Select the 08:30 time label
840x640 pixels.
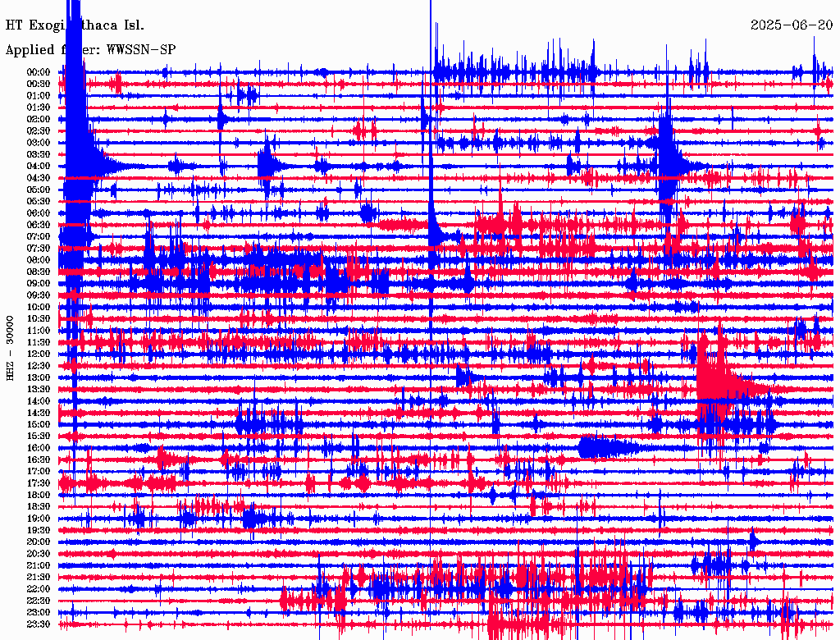point(39,272)
